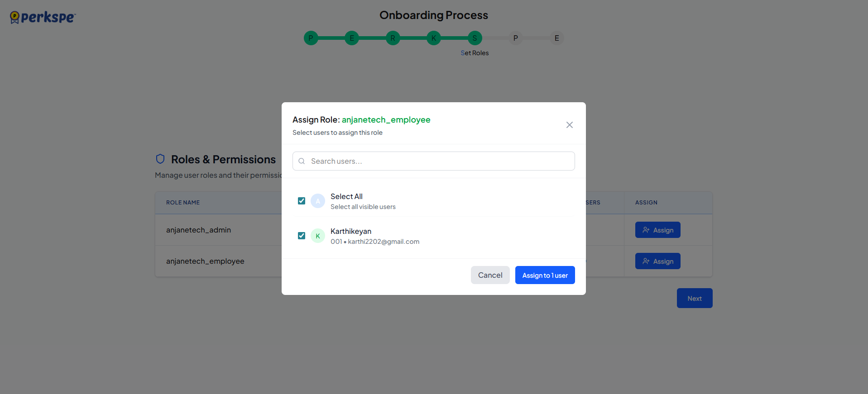Viewport: 868px width, 394px height.
Task: Click the Perkspe logo icon
Action: [15, 17]
